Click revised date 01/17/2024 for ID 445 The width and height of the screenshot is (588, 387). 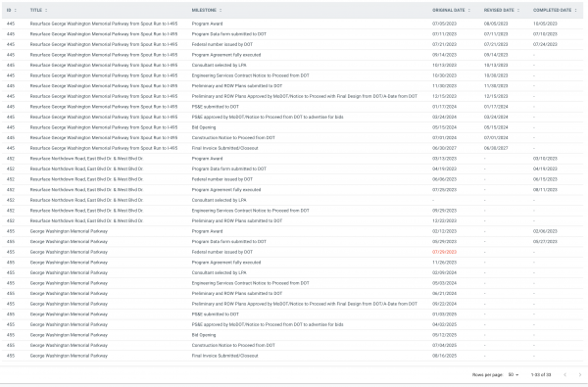496,107
